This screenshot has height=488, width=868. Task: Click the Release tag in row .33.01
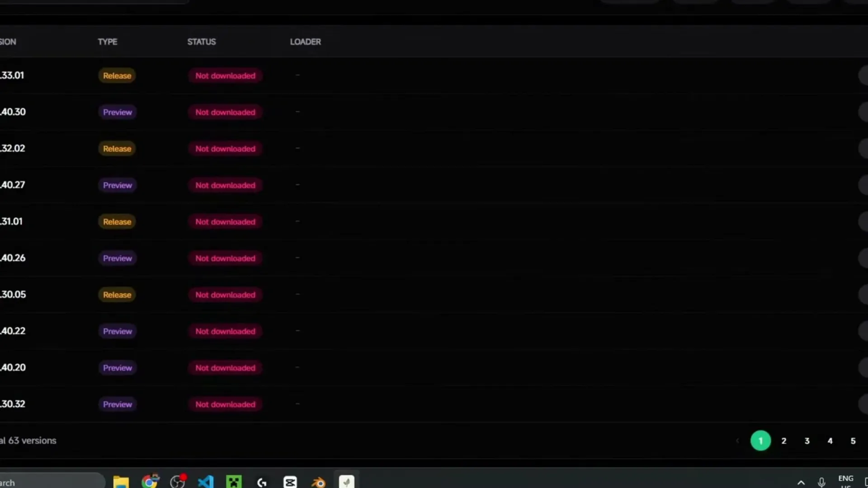point(117,75)
